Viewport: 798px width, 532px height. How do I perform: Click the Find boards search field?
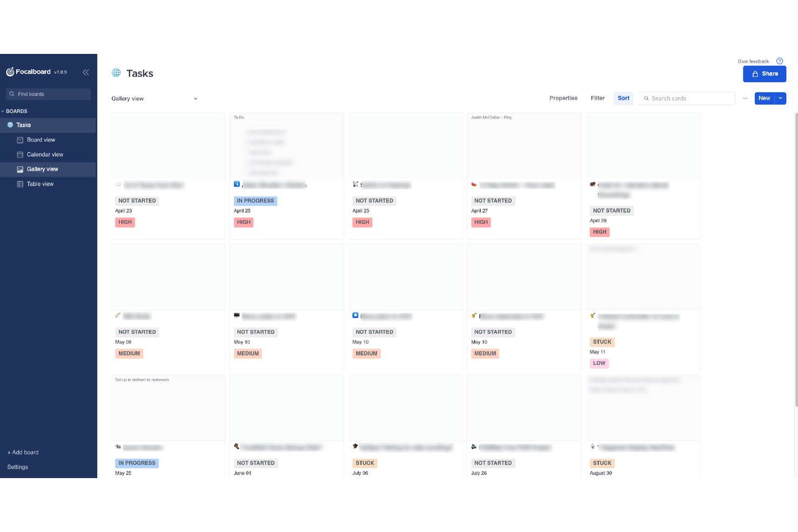tap(48, 94)
